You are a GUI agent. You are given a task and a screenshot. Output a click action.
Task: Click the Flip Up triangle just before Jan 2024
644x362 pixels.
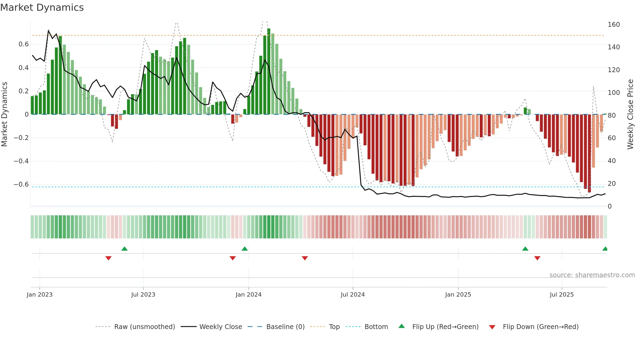tap(245, 249)
